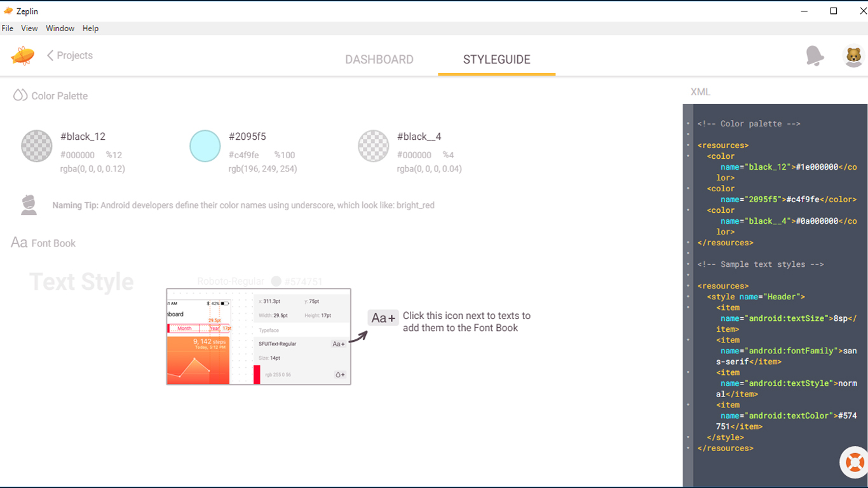Screen dimensions: 868x488
Task: Click the Color Palette droplet icon
Action: click(x=20, y=95)
